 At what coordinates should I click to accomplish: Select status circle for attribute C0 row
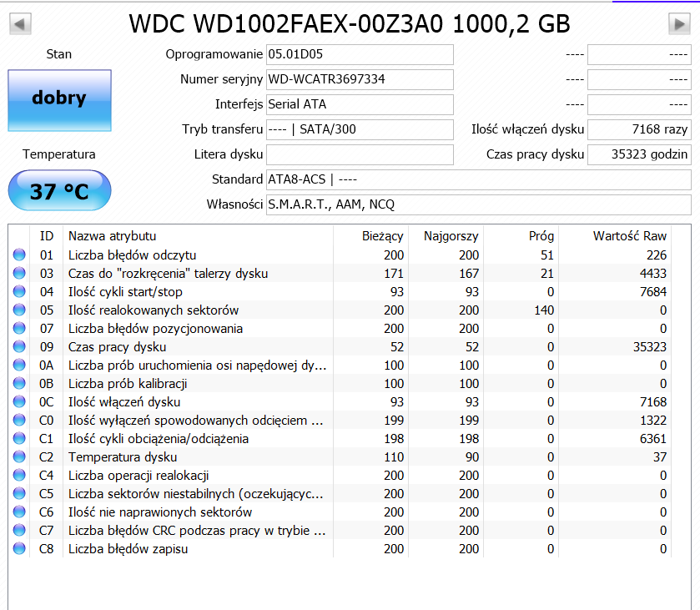[x=19, y=420]
